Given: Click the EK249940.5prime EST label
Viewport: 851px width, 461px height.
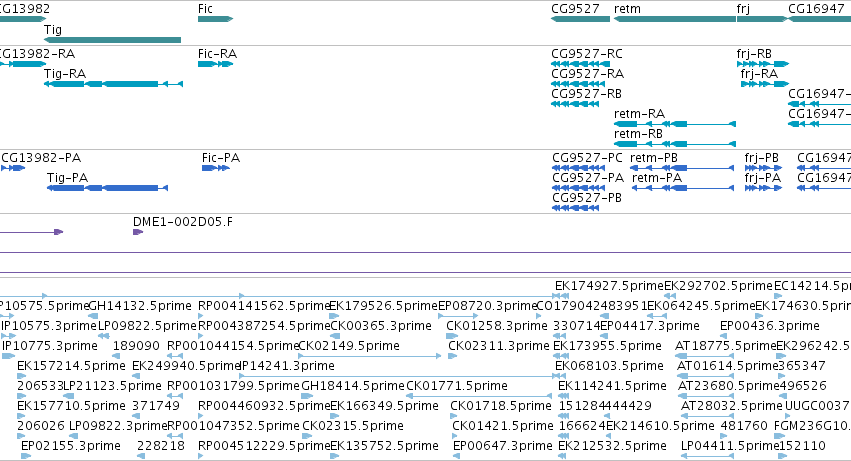Looking at the screenshot, I should point(186,366).
